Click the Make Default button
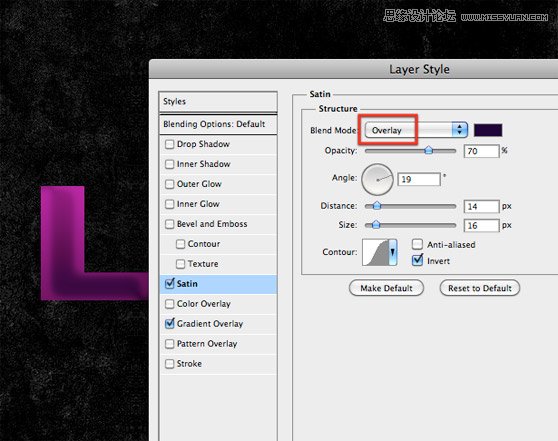Viewport: 558px width, 441px height. (386, 288)
